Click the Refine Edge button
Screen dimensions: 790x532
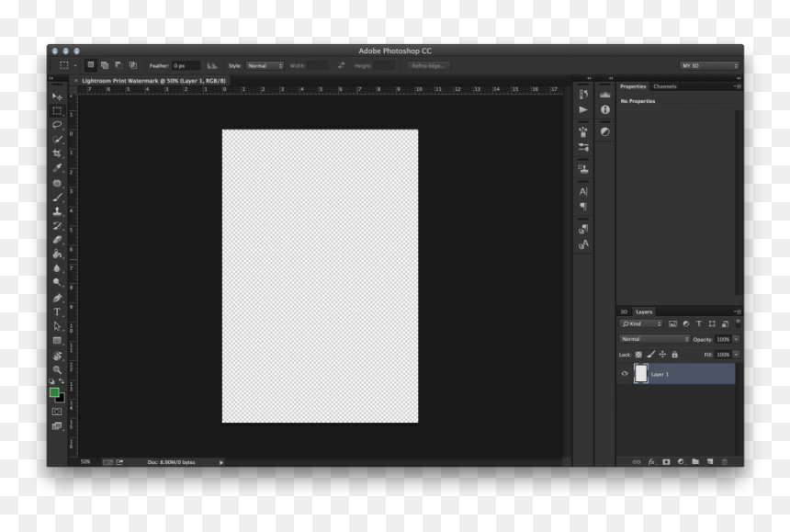(428, 66)
